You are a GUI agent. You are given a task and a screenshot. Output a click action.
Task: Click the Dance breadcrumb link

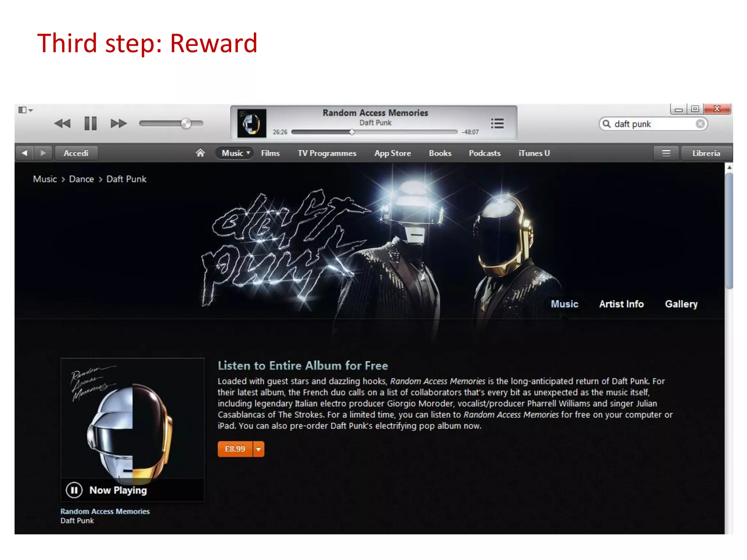click(81, 179)
